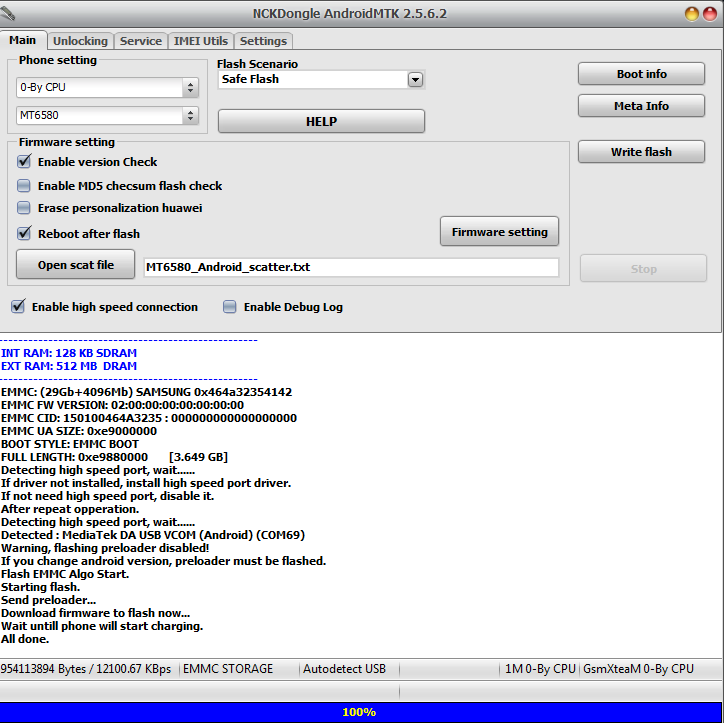Enable MD5 checksum flash check

pos(24,186)
